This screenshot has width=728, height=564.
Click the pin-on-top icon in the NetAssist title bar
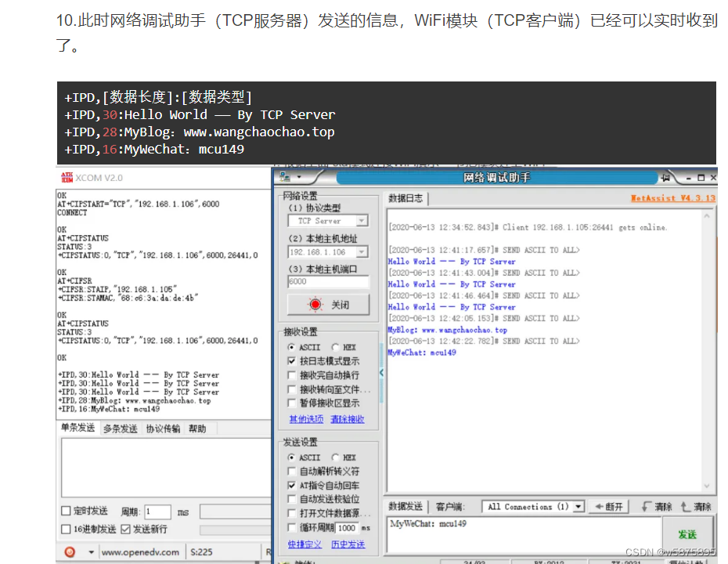click(x=666, y=178)
